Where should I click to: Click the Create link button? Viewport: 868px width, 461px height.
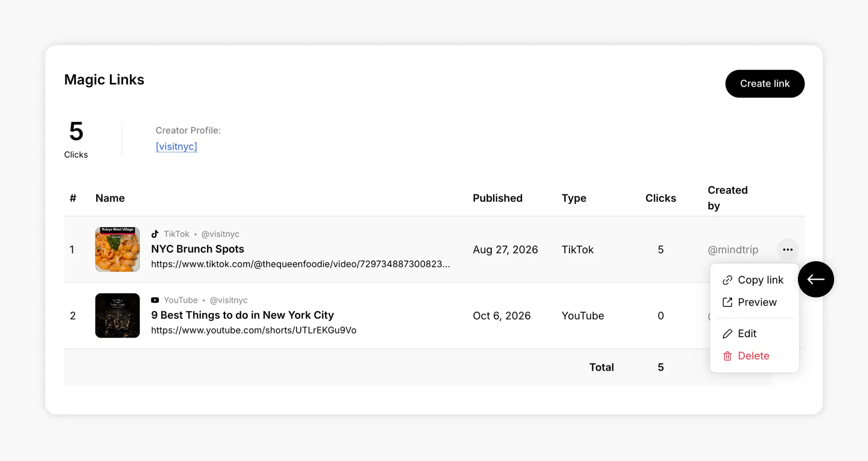pos(765,84)
